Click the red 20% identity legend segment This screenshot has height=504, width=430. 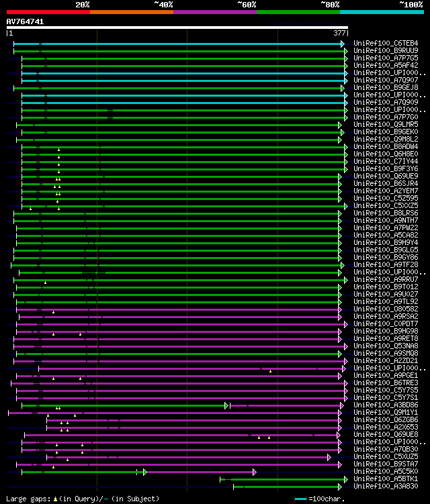pyautogui.click(x=48, y=12)
